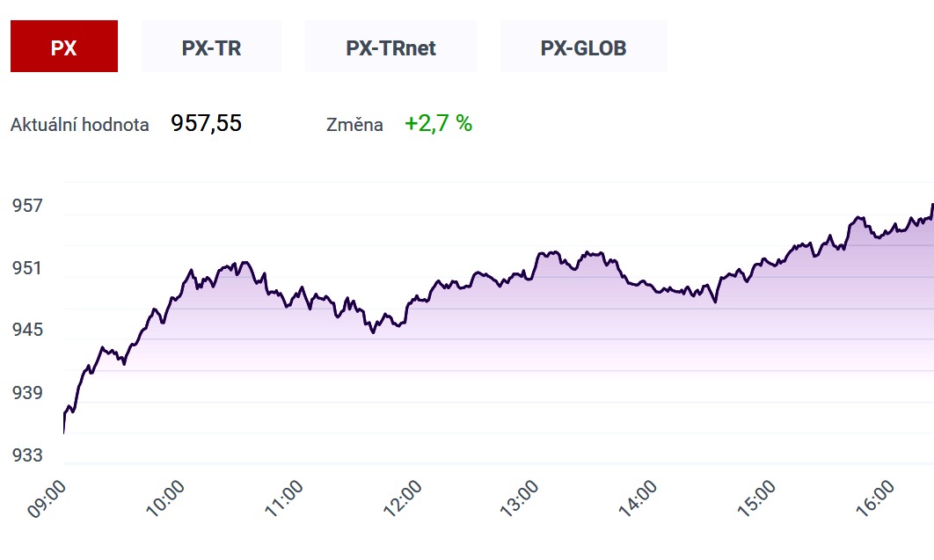Click the 933 y-axis label
The image size is (934, 560).
tap(27, 455)
